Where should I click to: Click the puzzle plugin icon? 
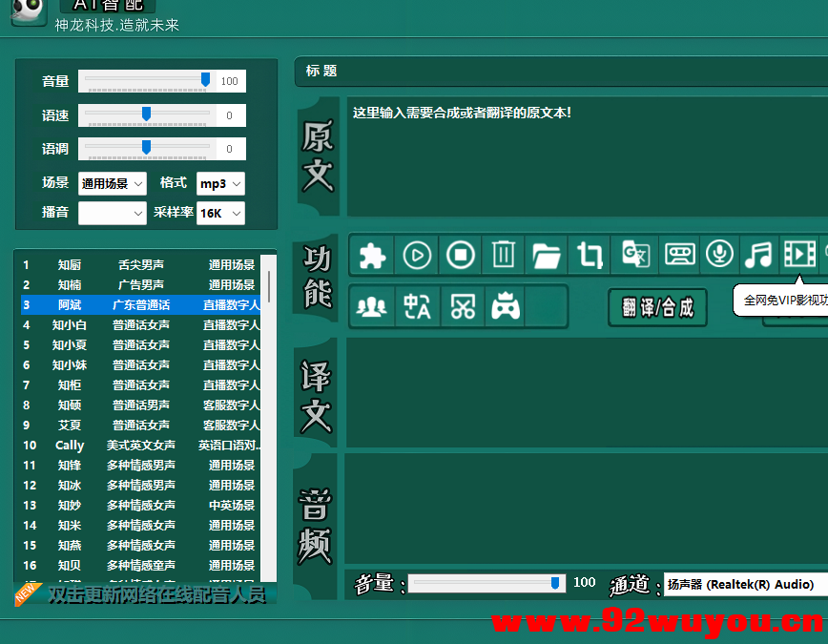[371, 255]
